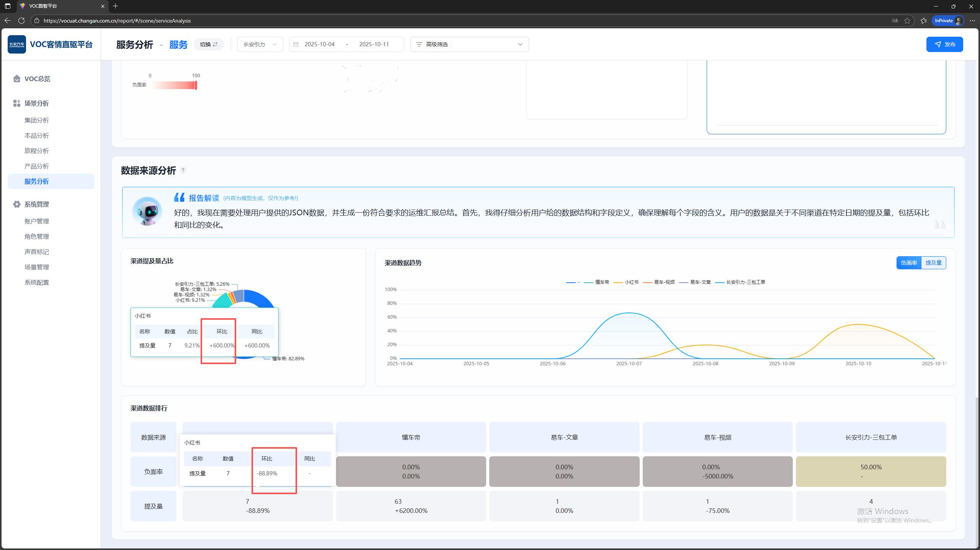Click the calendar icon in the date range

tap(296, 44)
